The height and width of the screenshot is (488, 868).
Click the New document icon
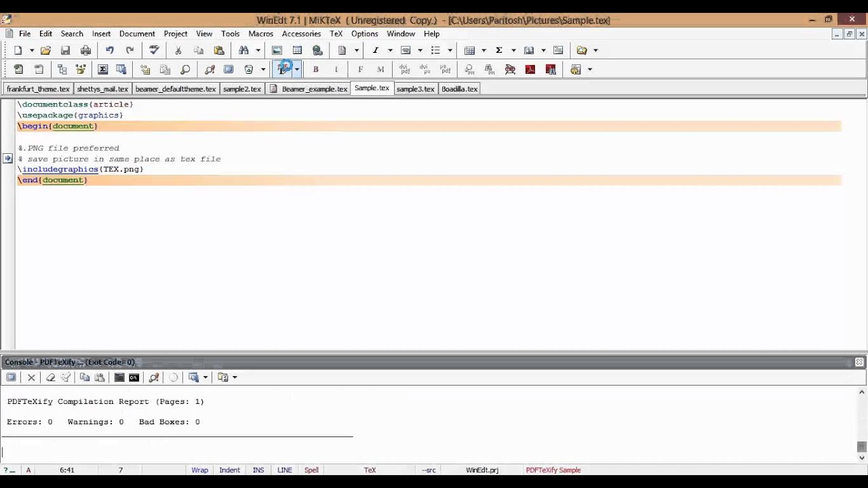pos(18,50)
